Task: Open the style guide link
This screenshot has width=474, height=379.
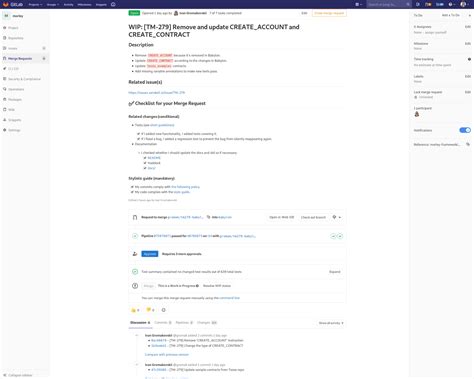Action: coord(182,192)
